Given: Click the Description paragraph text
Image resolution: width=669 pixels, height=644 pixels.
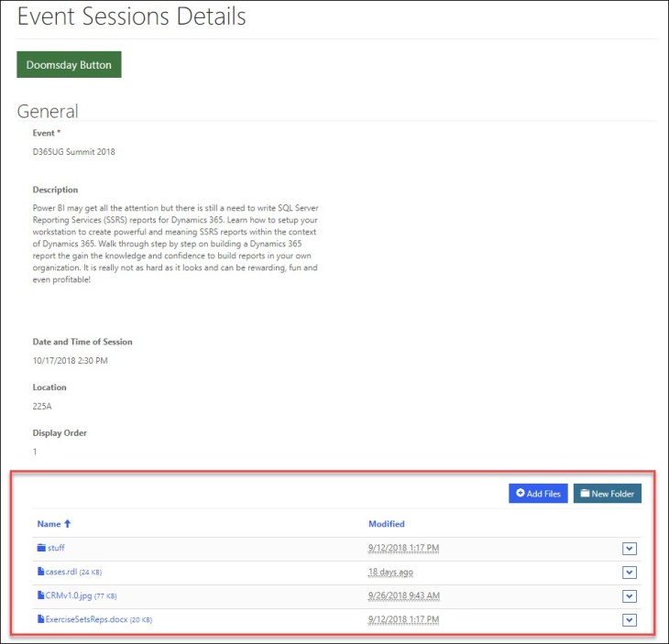Looking at the screenshot, I should 175,244.
